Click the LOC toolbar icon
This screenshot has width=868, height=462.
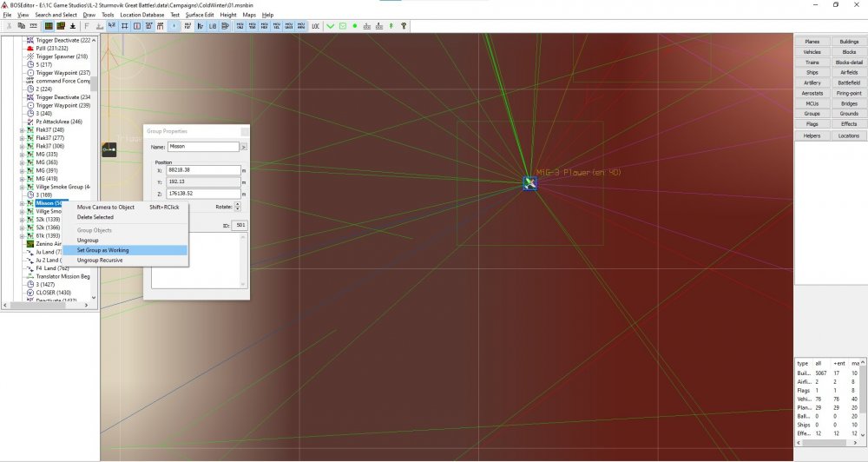coord(315,26)
